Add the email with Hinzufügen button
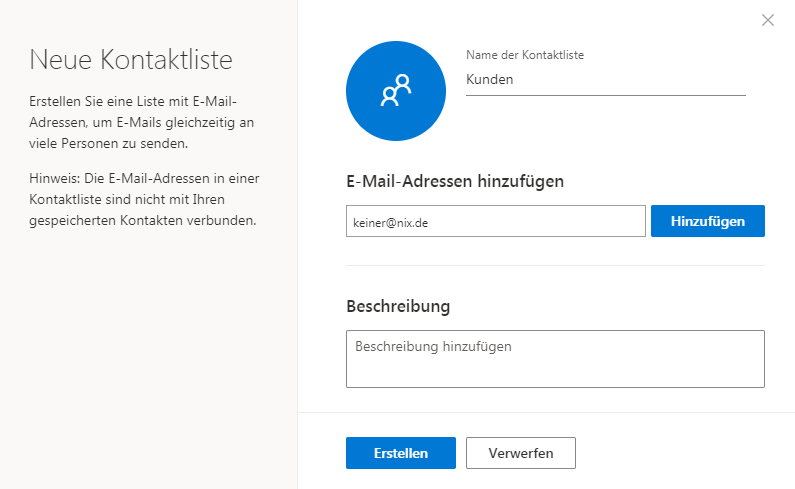795x489 pixels. (708, 221)
